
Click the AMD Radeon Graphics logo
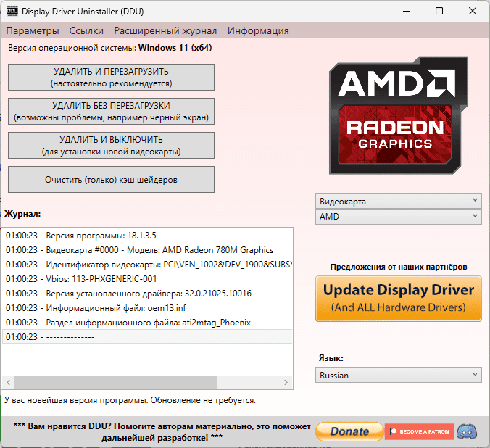(x=398, y=117)
